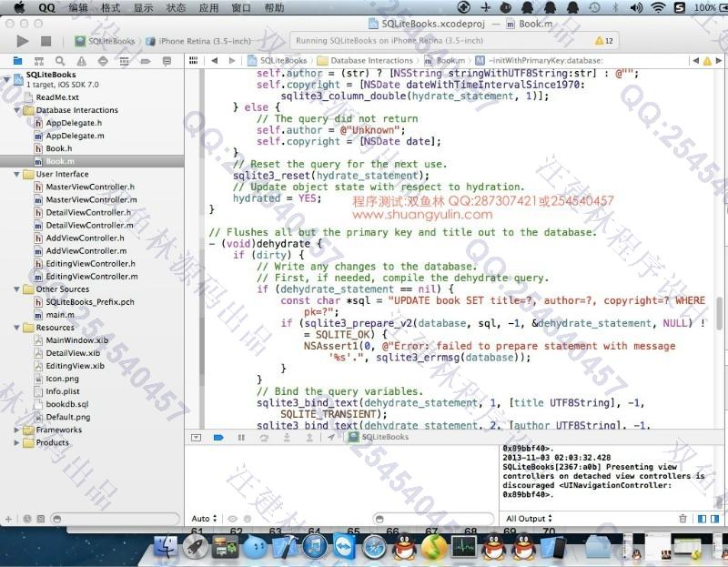Click the step over button
This screenshot has width=728, height=567.
pyautogui.click(x=264, y=438)
